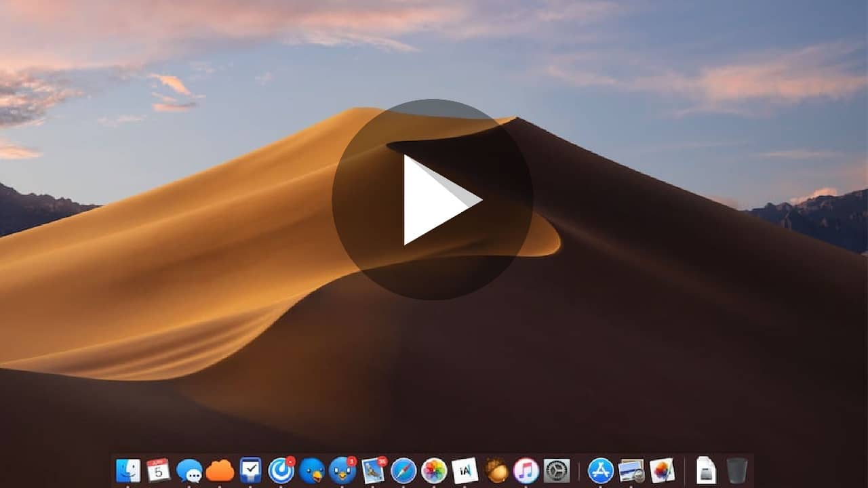This screenshot has width=868, height=488.
Task: Open the bird app with badge 3
Action: tap(342, 470)
